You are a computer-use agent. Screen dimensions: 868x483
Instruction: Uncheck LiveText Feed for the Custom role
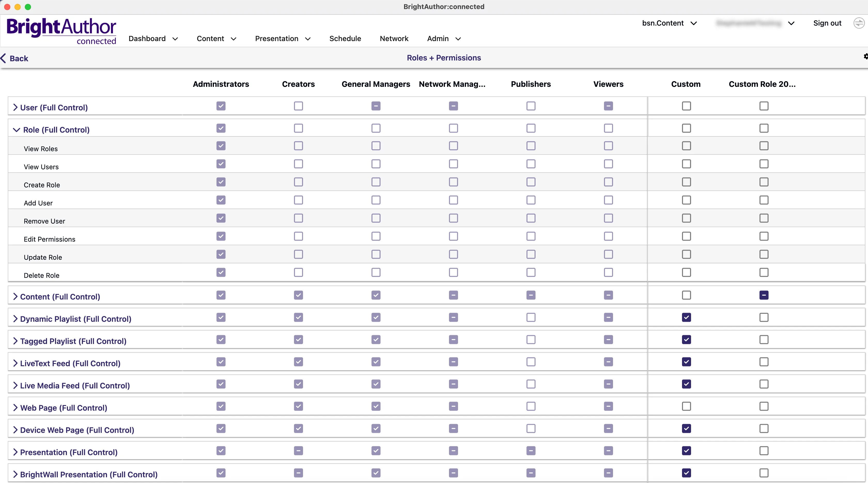686,362
